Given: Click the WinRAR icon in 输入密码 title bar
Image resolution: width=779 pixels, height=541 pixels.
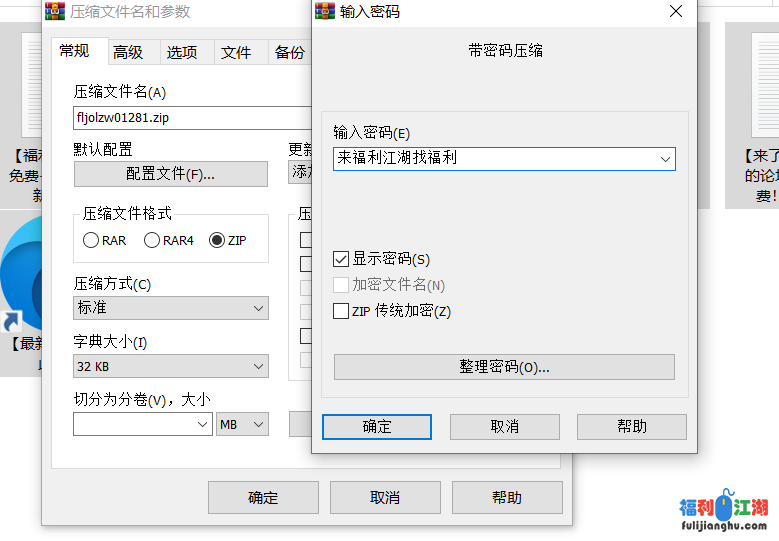Looking at the screenshot, I should tap(325, 12).
